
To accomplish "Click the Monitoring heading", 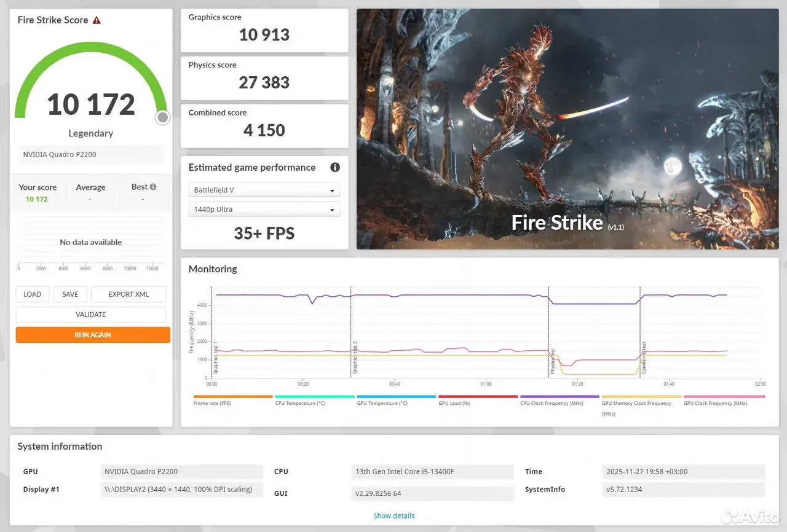I will 213,269.
